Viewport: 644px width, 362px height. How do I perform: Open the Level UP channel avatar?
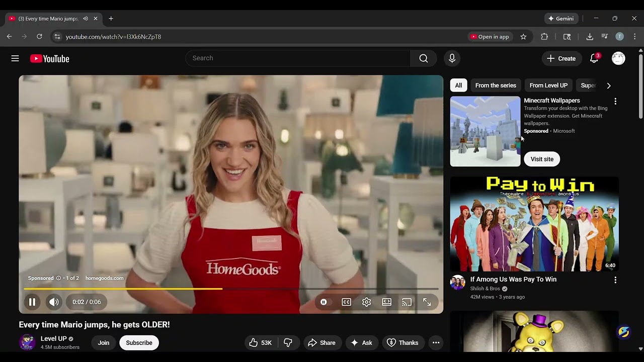coord(27,343)
